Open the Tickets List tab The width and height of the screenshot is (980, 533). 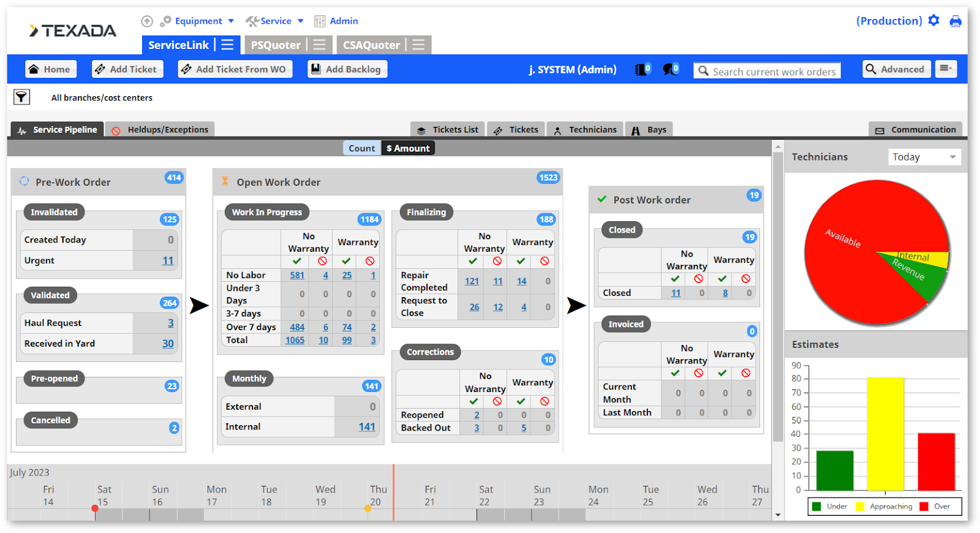tap(448, 130)
